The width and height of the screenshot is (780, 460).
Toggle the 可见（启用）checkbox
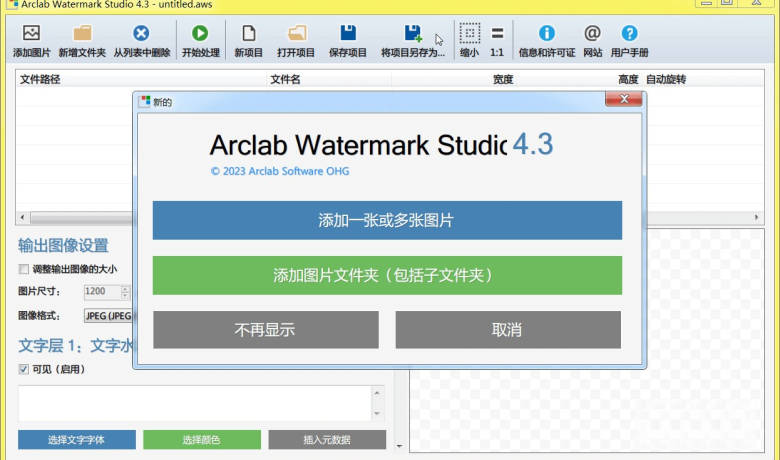click(23, 369)
